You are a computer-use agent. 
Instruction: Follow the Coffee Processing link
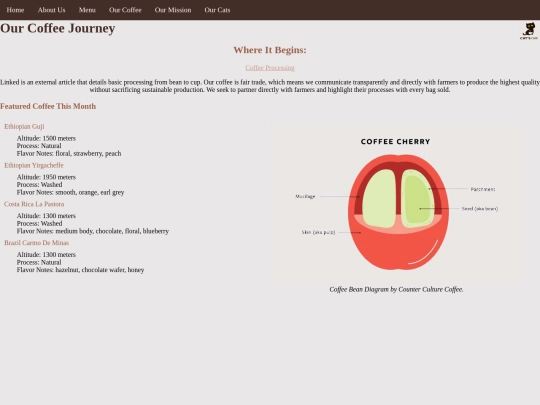270,68
